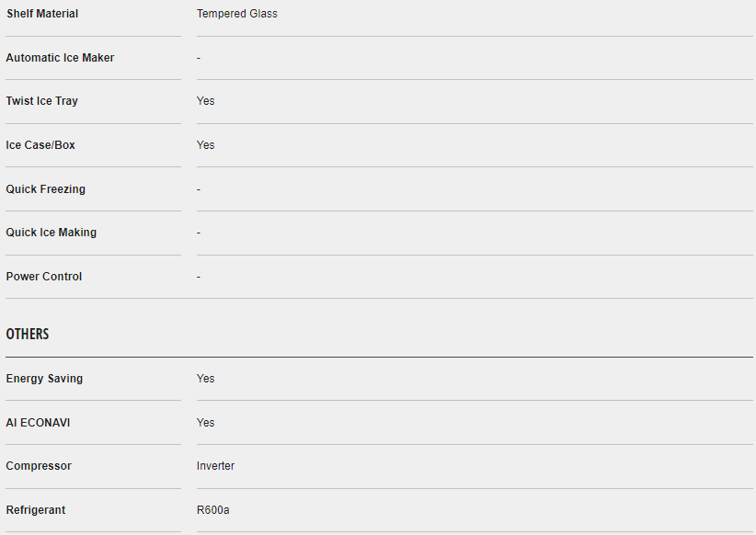Click the AI ECONAVI label
Screen dimensions: 756x535
tap(38, 423)
